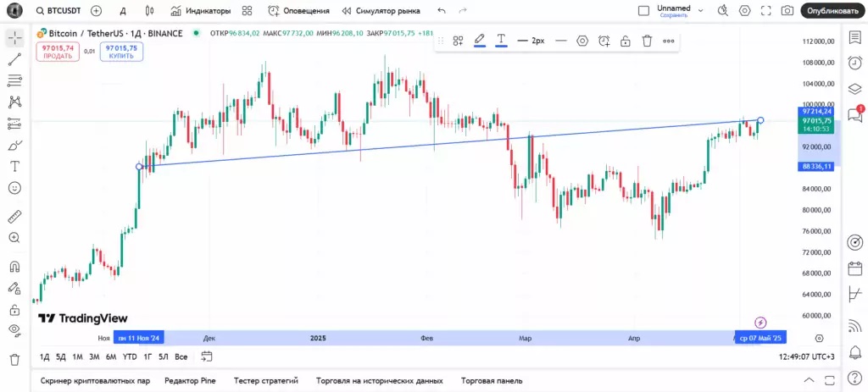Click the Опубликовать button

832,10
